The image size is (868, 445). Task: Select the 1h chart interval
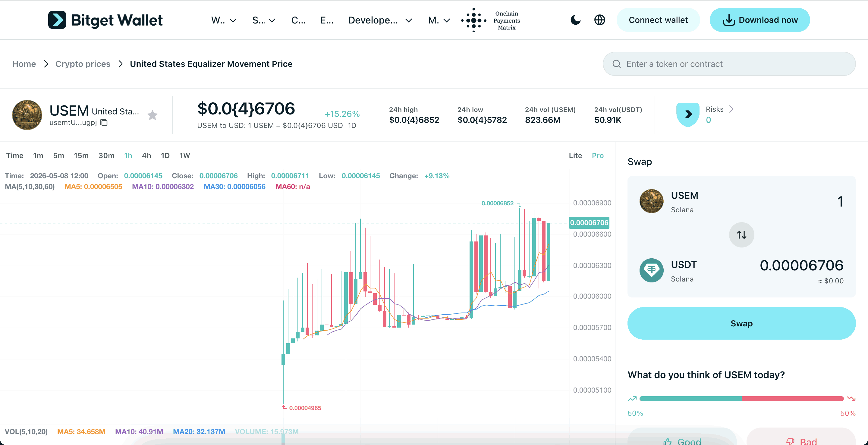(x=128, y=156)
